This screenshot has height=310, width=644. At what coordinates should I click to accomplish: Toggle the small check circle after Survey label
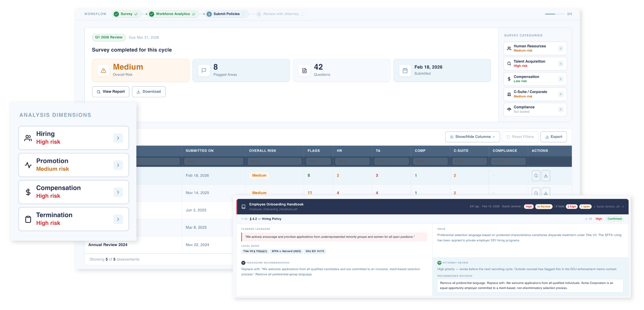pyautogui.click(x=136, y=14)
